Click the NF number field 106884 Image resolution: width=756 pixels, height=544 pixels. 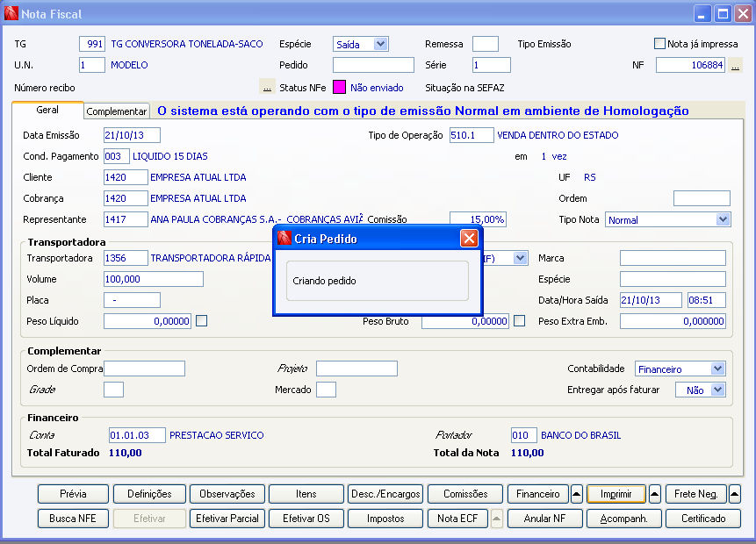pos(690,65)
